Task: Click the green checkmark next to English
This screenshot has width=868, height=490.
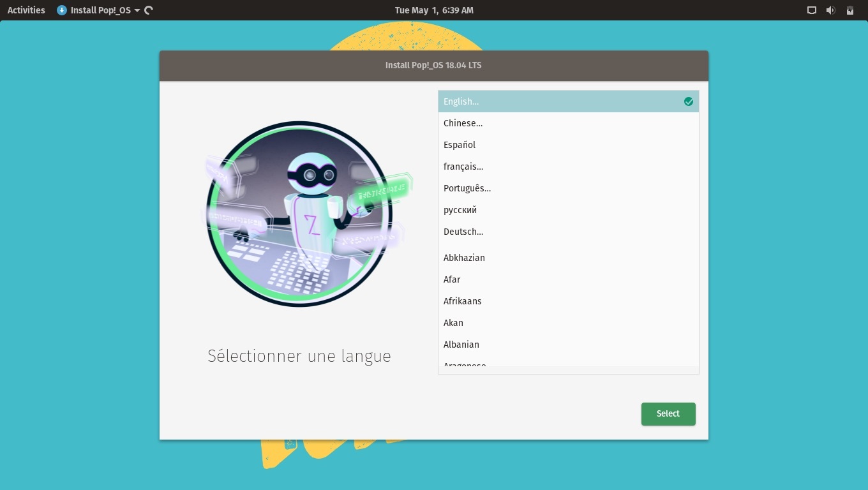Action: coord(688,101)
